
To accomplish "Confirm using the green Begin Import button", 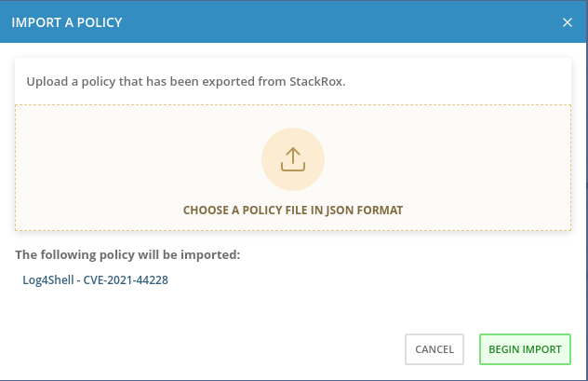I will [x=526, y=349].
